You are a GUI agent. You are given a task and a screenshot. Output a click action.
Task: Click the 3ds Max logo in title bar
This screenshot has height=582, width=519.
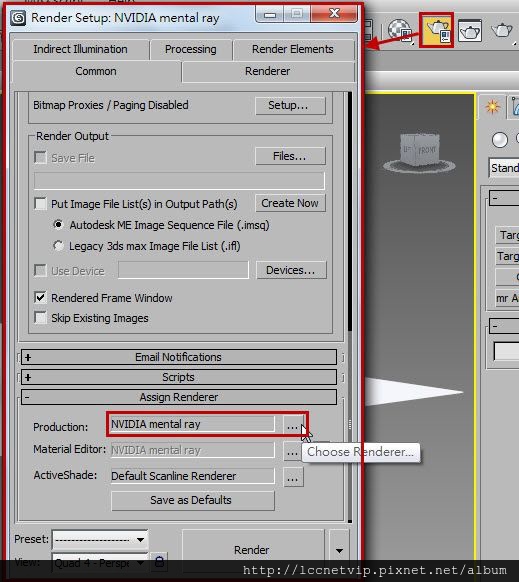(17, 18)
